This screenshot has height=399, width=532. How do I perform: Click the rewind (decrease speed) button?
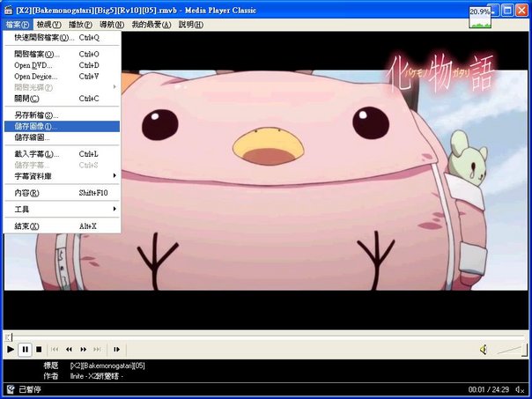coord(69,349)
